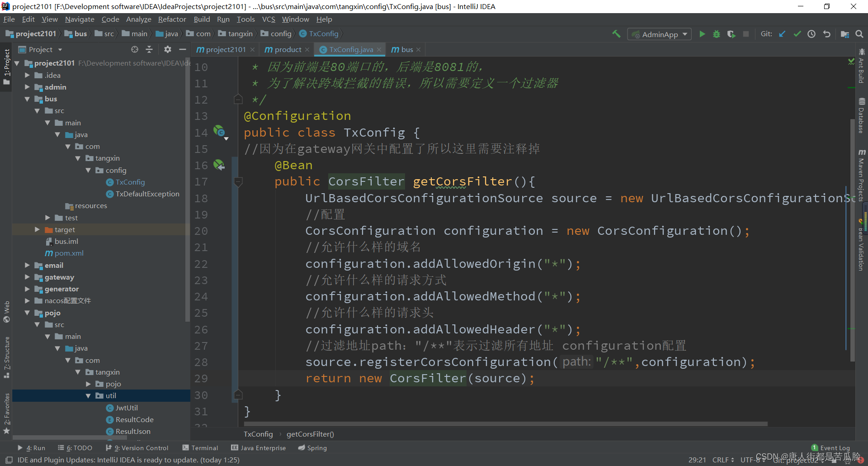
Task: Click the scroll-from-source target icon
Action: (135, 49)
